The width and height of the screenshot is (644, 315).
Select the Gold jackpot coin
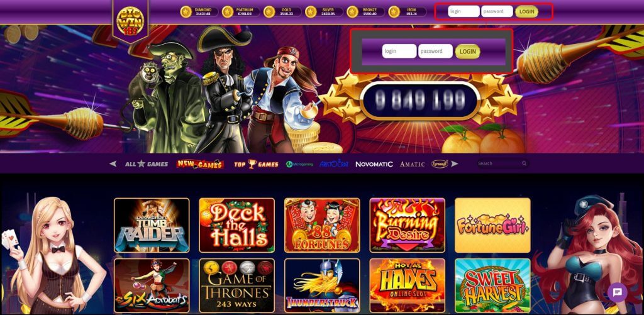pos(269,11)
